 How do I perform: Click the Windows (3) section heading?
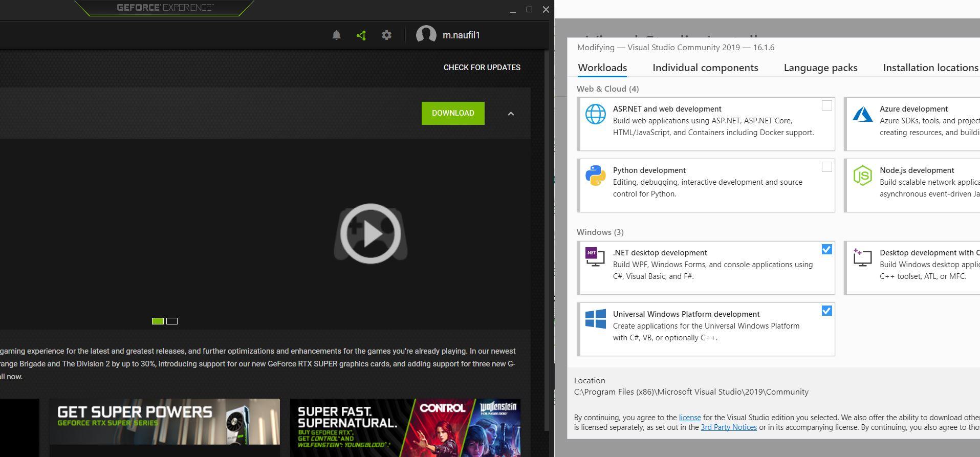(x=600, y=232)
